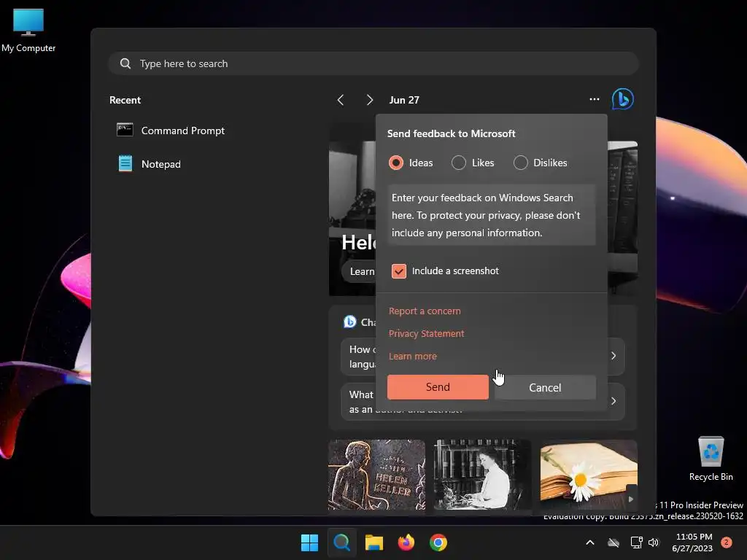Click the Type here to search field
The height and width of the screenshot is (560, 747).
click(373, 63)
